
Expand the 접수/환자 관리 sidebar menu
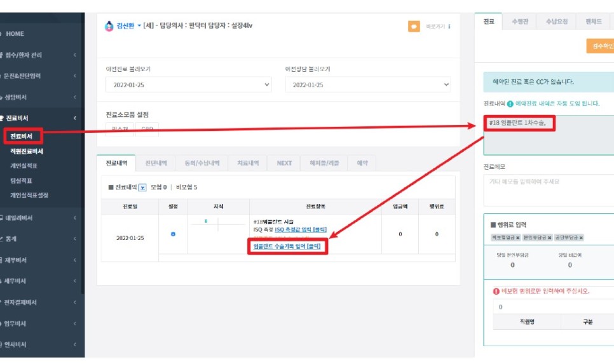tap(38, 55)
